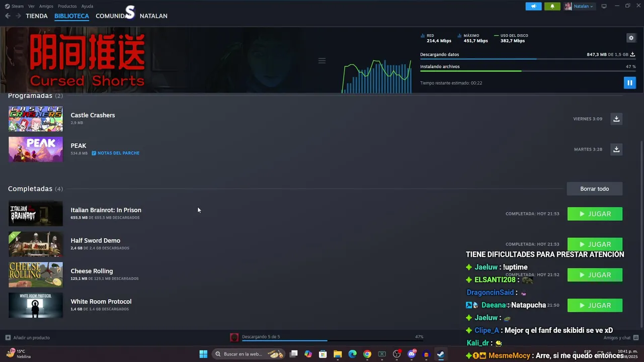Open Half Sword Demo thumbnail

point(35,244)
